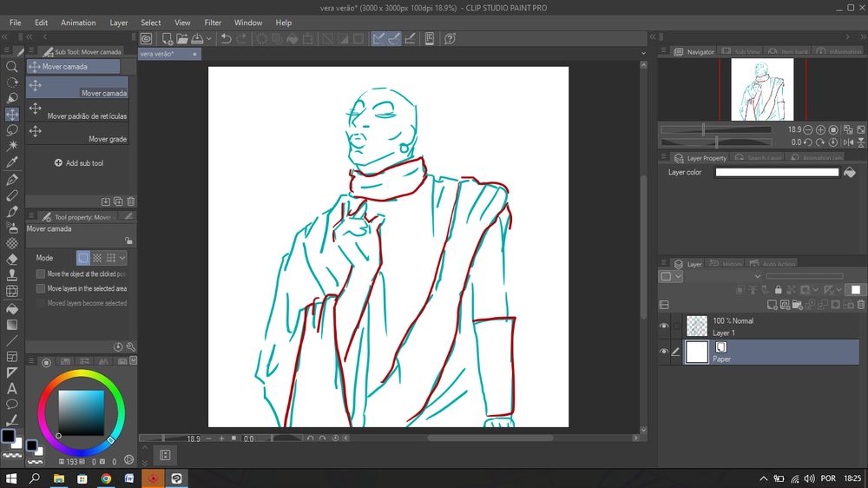Switch to the Layer Property tab
The height and width of the screenshot is (488, 868).
[700, 158]
